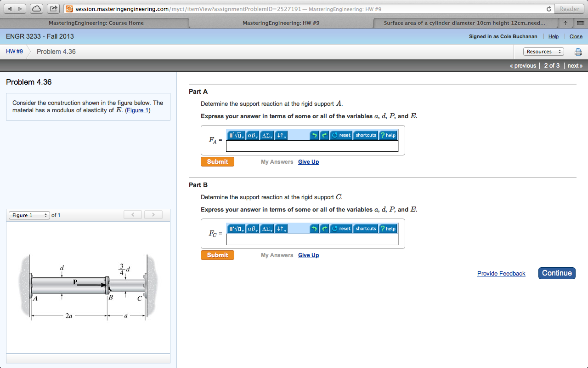Open Part A Greek symbols αβ menu
Screen dimensions: 588x368
pos(253,135)
